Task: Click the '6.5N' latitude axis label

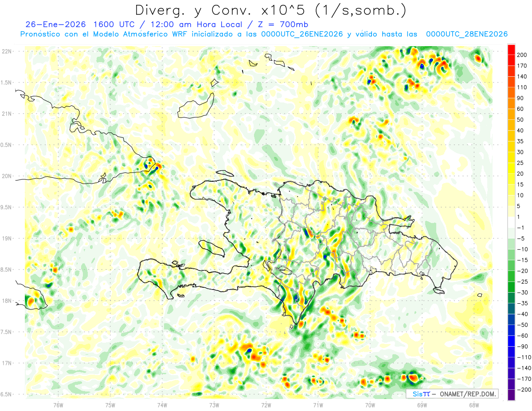Action: [x=7, y=394]
